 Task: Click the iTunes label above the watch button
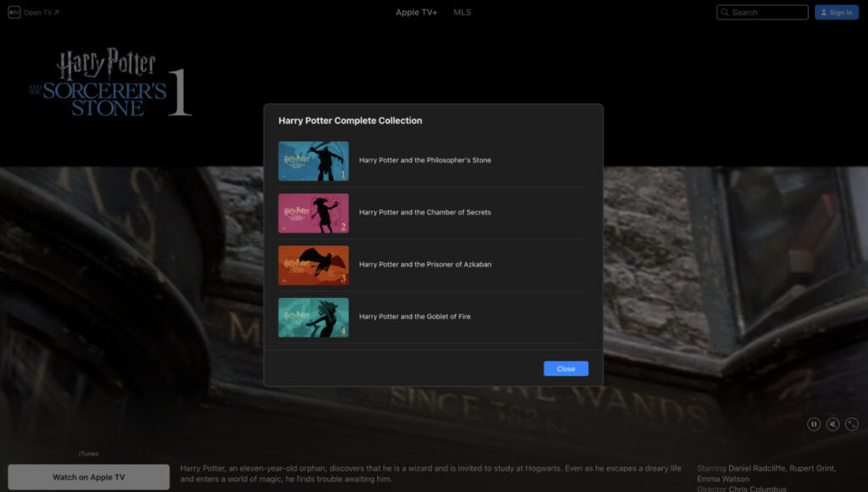(x=88, y=453)
